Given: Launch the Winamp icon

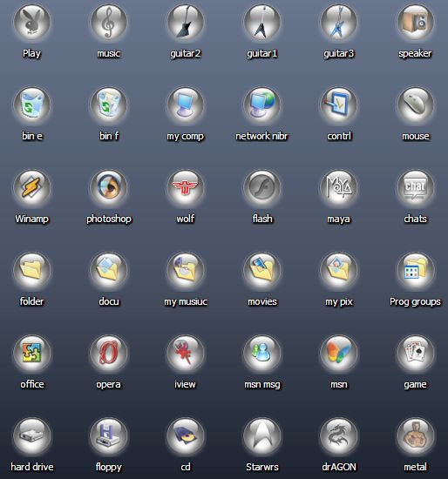Looking at the screenshot, I should coord(32,187).
